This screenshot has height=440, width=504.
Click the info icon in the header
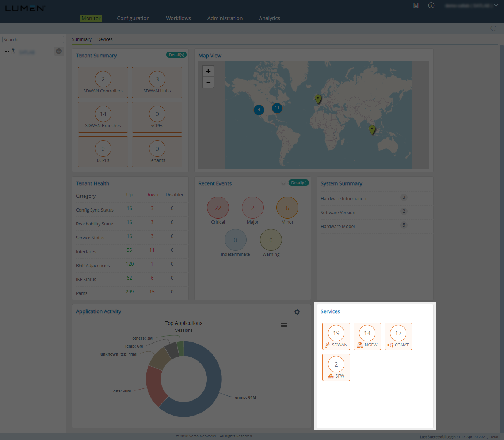coord(431,5)
